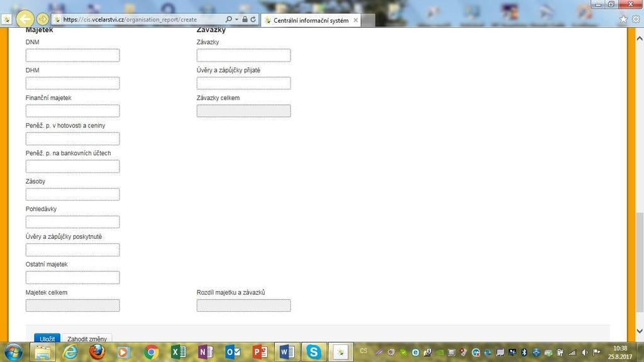644x362 pixels.
Task: Click the Ostatní majetek input field
Action: 73,277
